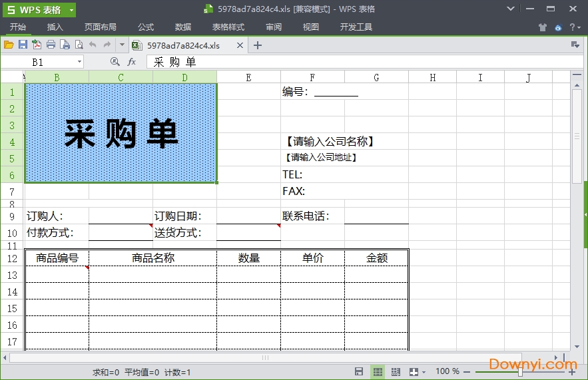Open a new document tab with plus
588x380 pixels.
[x=257, y=45]
